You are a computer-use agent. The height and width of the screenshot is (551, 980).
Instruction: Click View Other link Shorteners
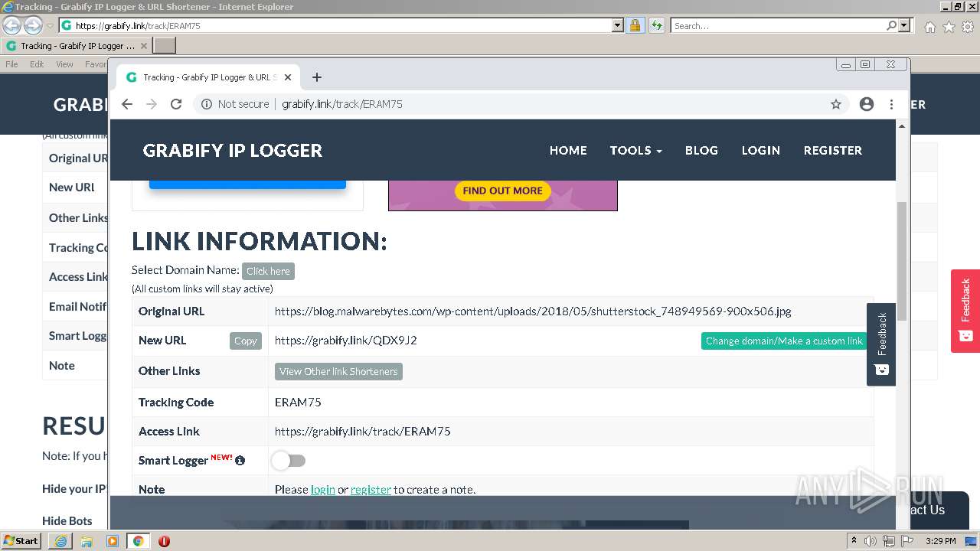click(x=338, y=371)
